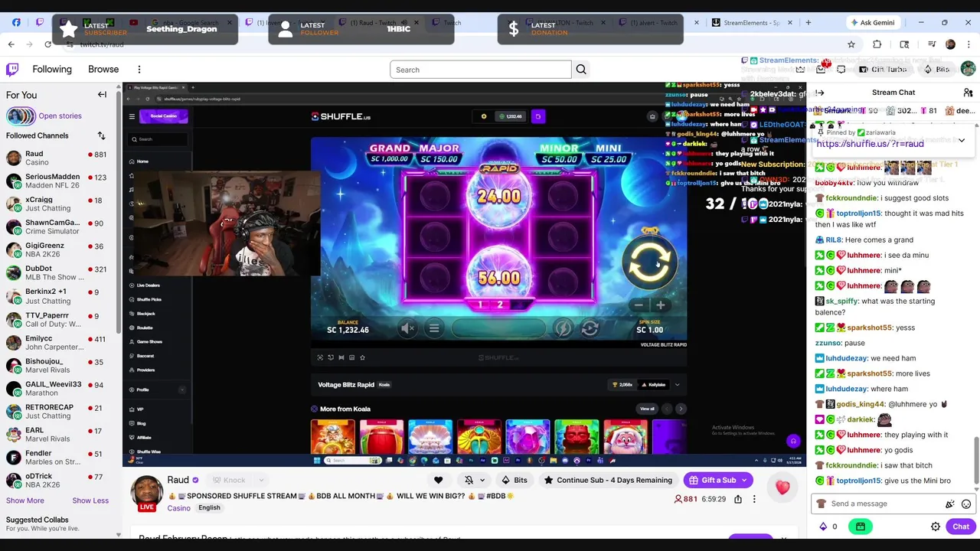Open the three-dot menu next to Browse
980x551 pixels.
point(139,70)
